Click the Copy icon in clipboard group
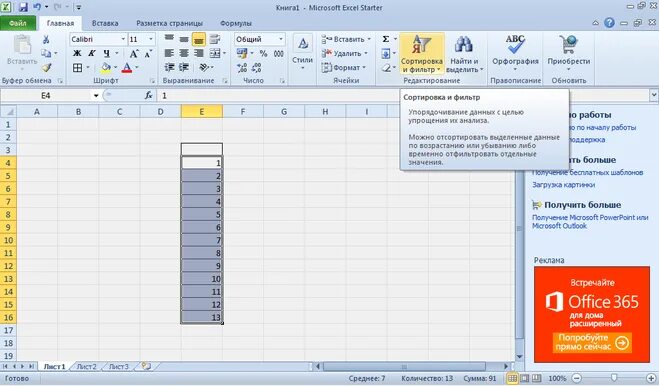Image resolution: width=659 pixels, height=386 pixels. [x=46, y=53]
